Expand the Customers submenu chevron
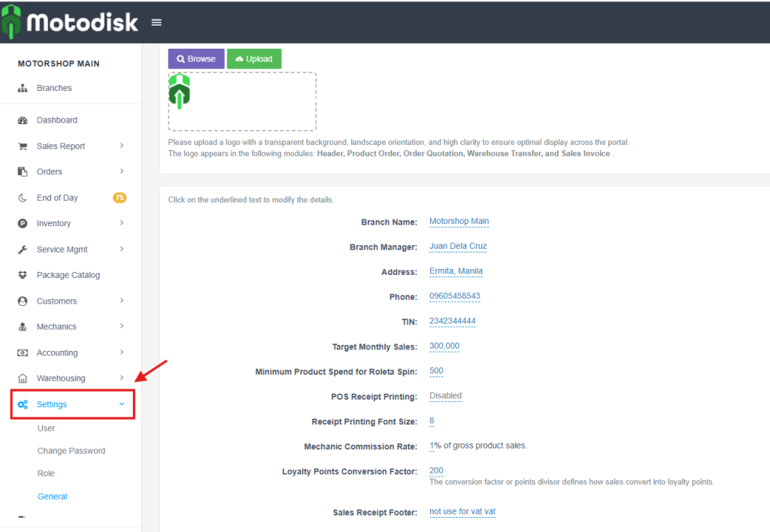Viewport: 770px width, 532px height. [122, 301]
